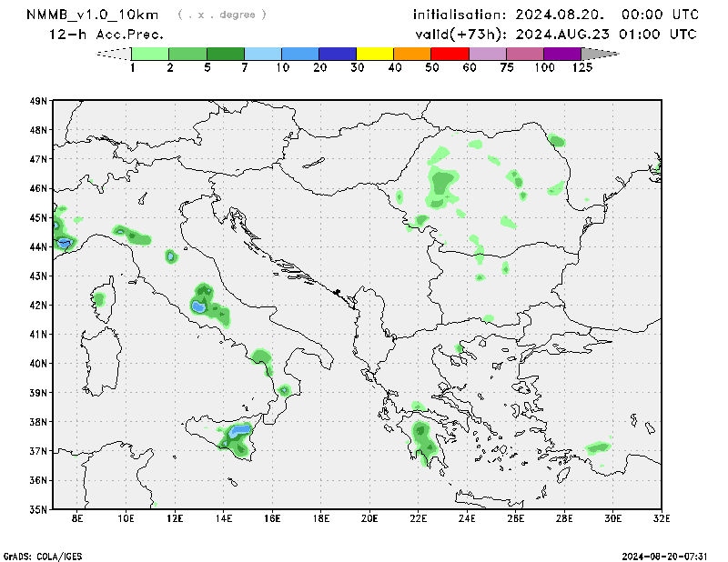Pick the dark blue 20–30 legend swatch
The image size is (728, 562).
(x=338, y=55)
